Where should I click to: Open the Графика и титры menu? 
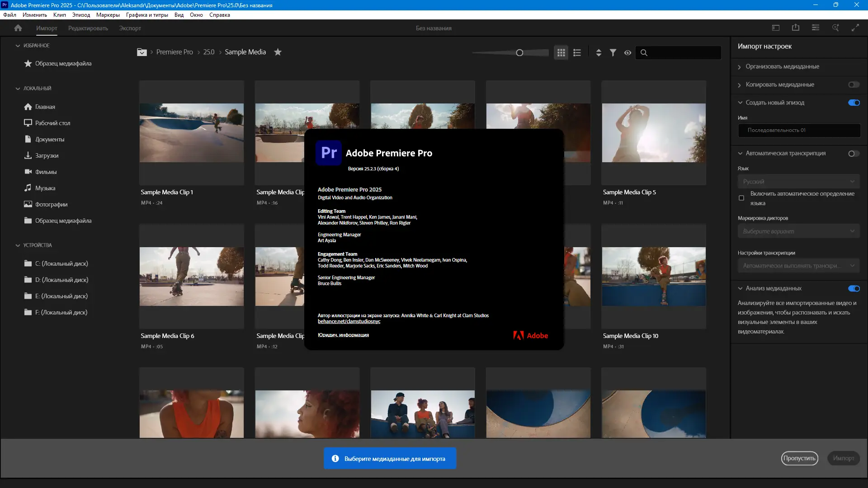click(x=147, y=15)
